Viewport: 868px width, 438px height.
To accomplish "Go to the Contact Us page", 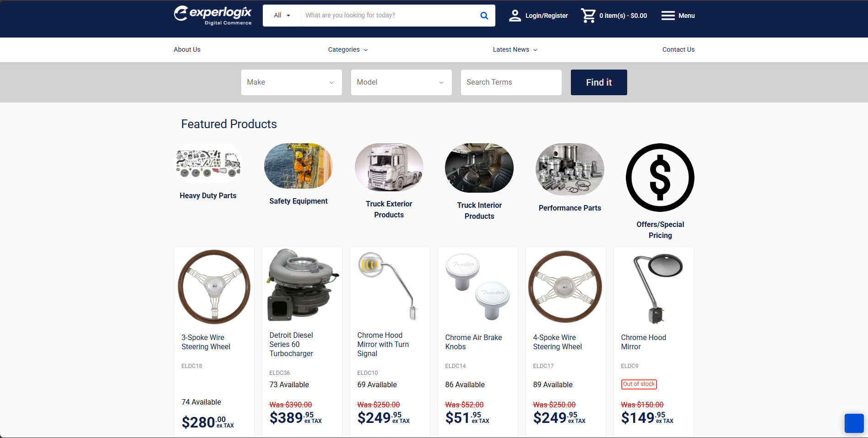I will [678, 49].
